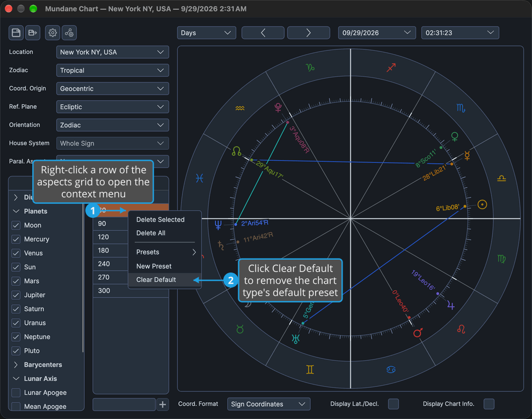Click the Libra sign symbol
Viewport: 532px width, 419px height.
tap(501, 178)
